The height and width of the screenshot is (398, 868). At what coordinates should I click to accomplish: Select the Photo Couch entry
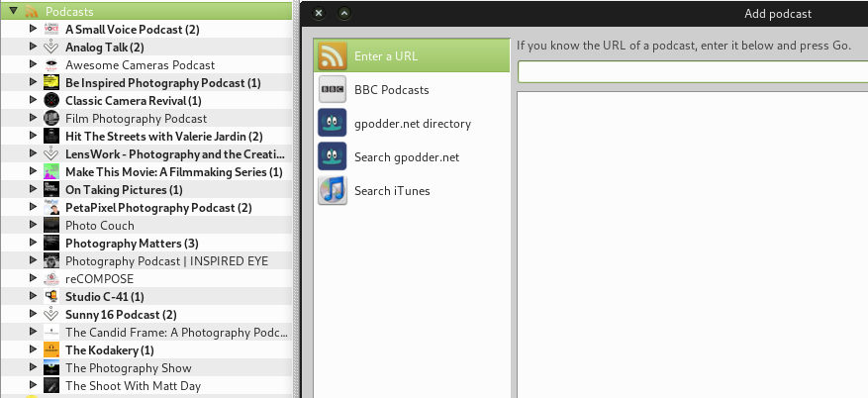[x=100, y=226]
